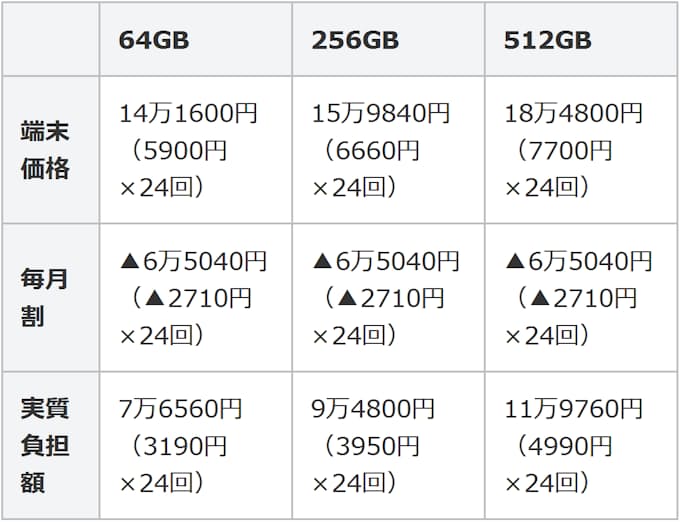Click the empty top-left table cell
Image resolution: width=680 pixels, height=522 pixels.
click(x=50, y=40)
